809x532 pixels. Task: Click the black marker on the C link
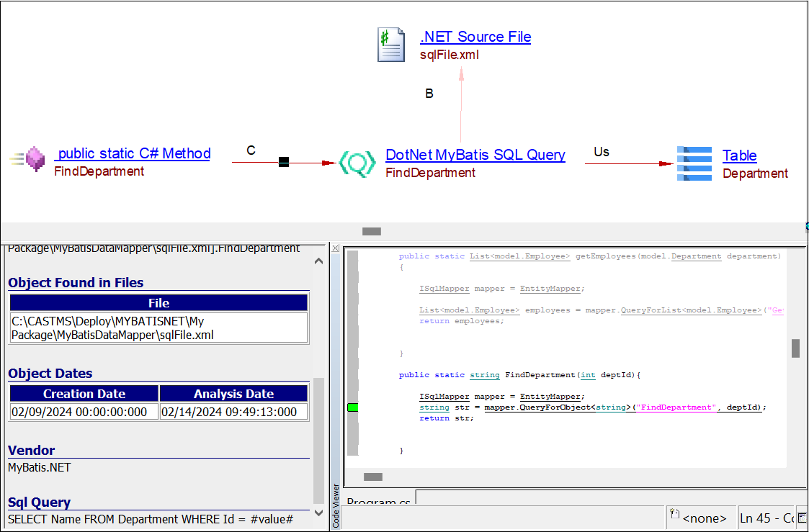[284, 163]
